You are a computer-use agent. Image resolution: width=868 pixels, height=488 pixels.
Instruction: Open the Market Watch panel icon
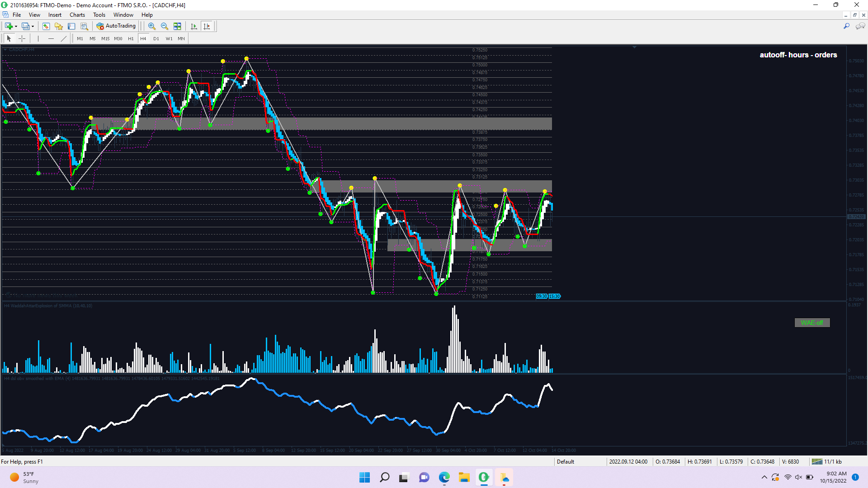46,26
